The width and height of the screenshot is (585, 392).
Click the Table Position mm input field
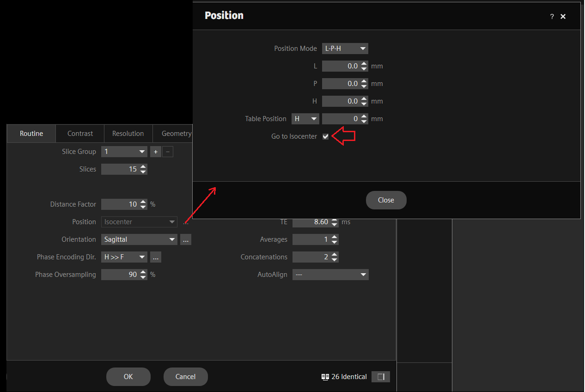(341, 119)
